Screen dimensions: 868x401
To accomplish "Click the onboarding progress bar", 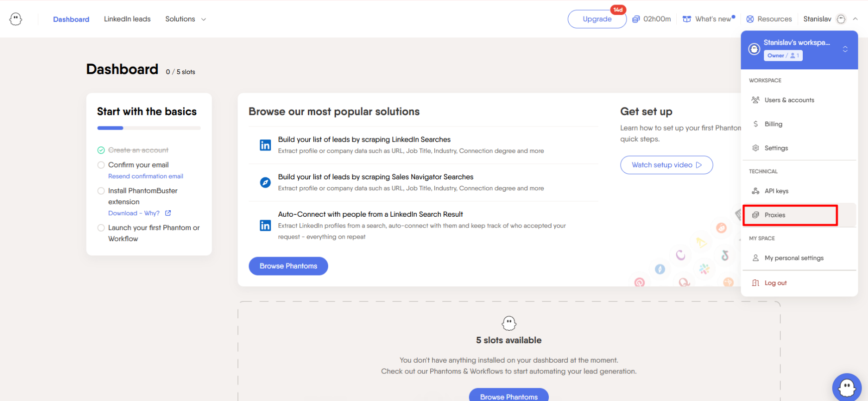I will [148, 128].
